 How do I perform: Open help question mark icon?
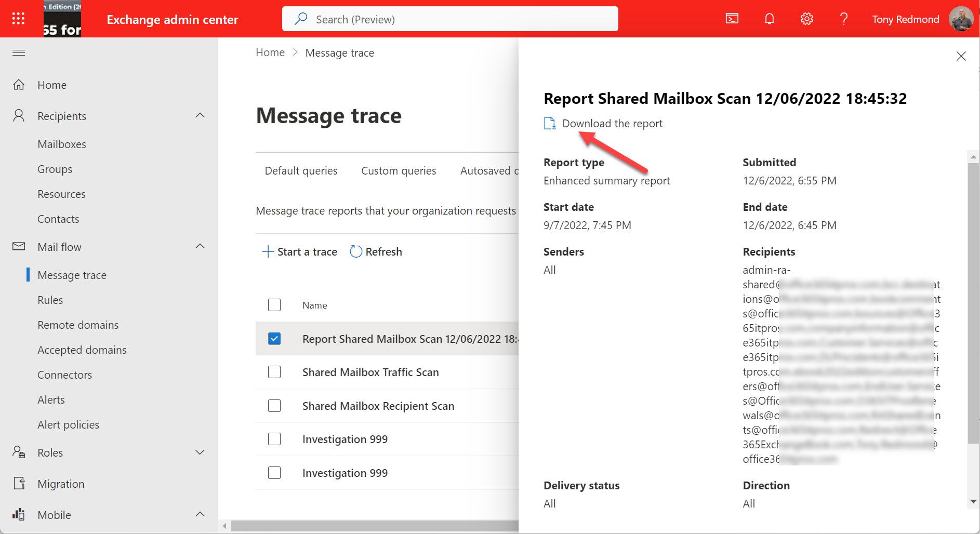click(x=844, y=19)
